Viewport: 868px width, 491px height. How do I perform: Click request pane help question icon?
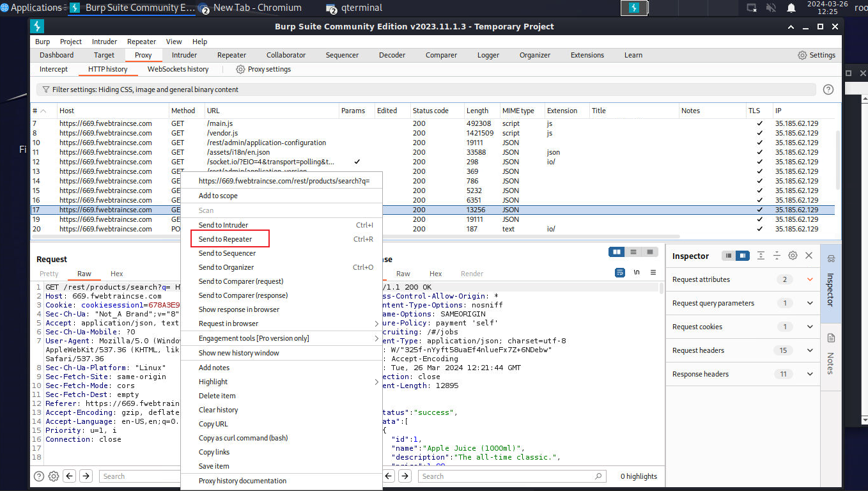tap(39, 476)
